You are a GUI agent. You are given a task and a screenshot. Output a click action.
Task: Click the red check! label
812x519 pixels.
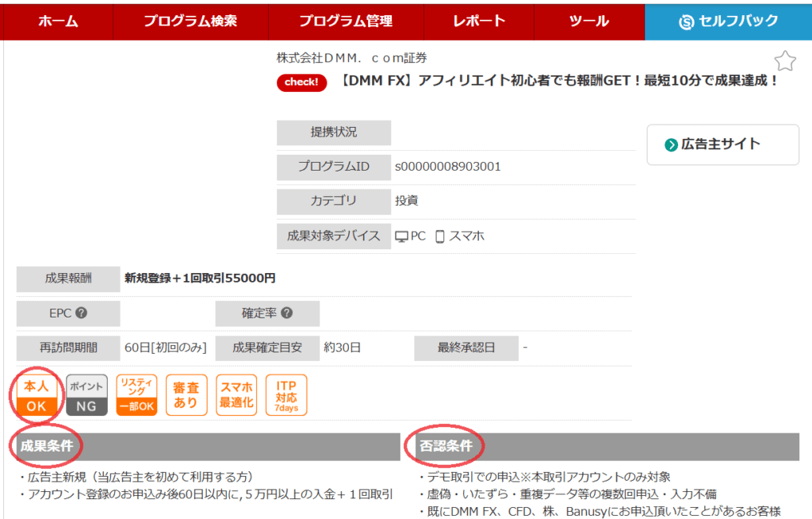point(301,82)
